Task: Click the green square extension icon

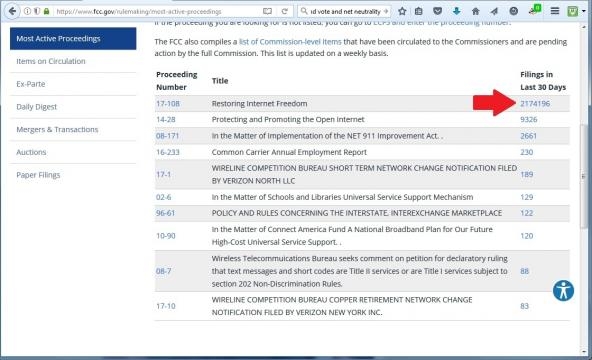Action: (573, 11)
